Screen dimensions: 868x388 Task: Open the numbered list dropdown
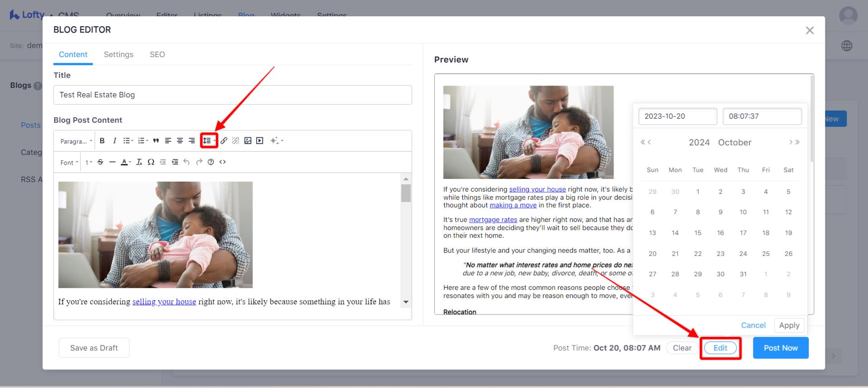pos(143,141)
